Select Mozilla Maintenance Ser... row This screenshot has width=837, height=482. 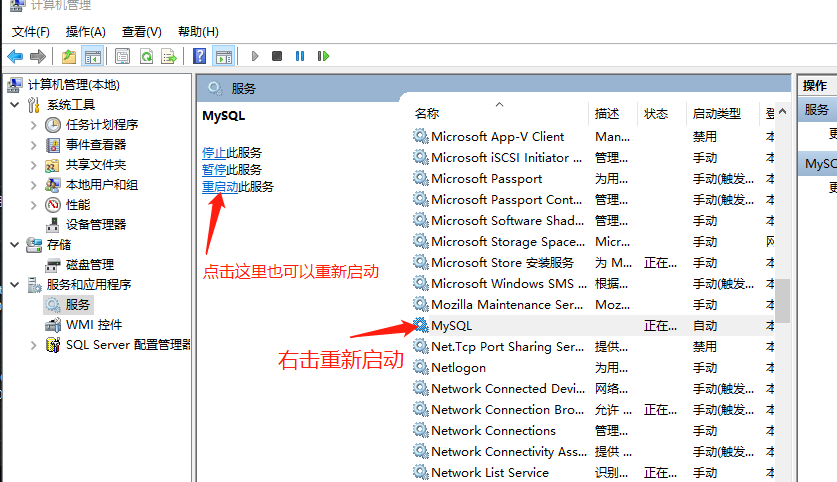click(593, 305)
